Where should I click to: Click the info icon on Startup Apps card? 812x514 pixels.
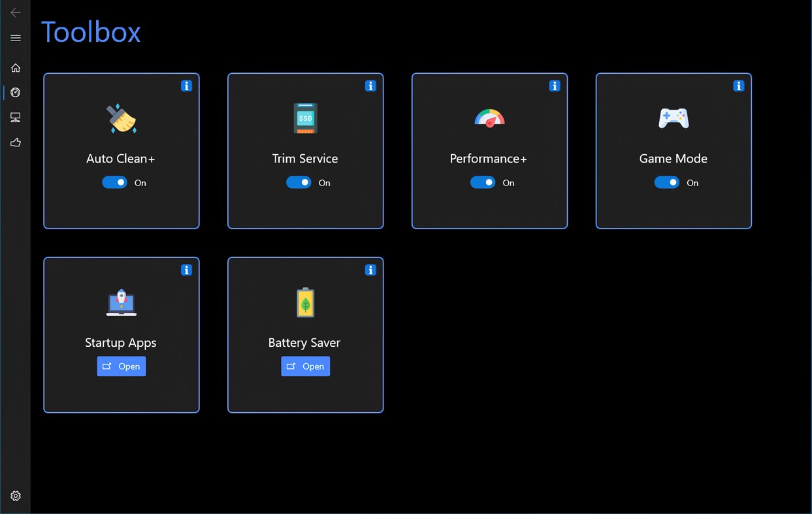pyautogui.click(x=186, y=270)
